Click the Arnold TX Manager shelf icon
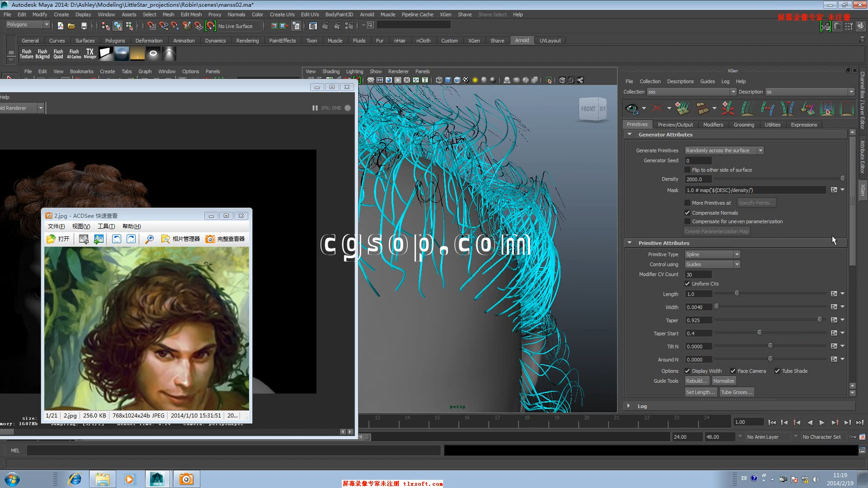 pyautogui.click(x=90, y=54)
